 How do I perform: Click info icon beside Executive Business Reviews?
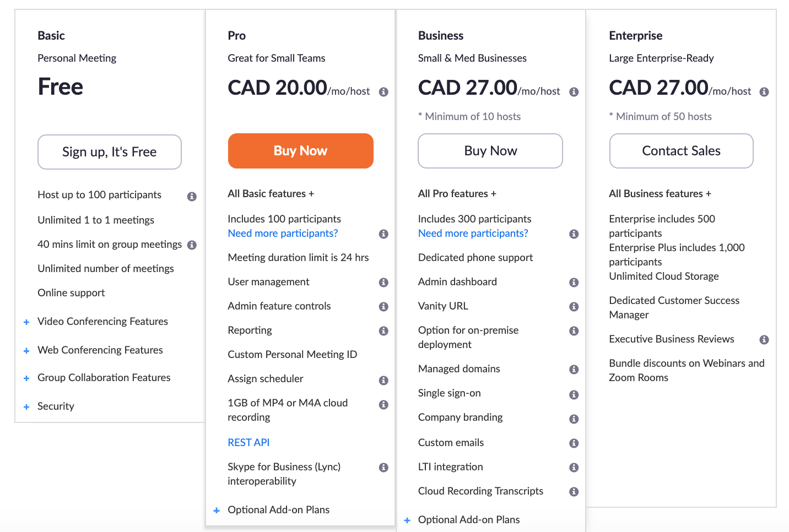[x=764, y=340]
